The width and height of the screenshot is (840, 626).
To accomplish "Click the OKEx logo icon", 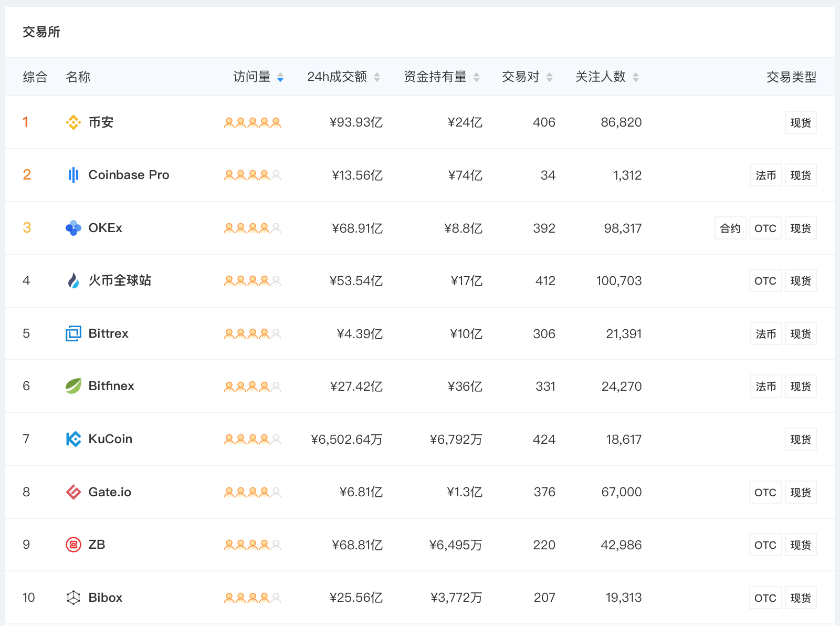I will [73, 228].
